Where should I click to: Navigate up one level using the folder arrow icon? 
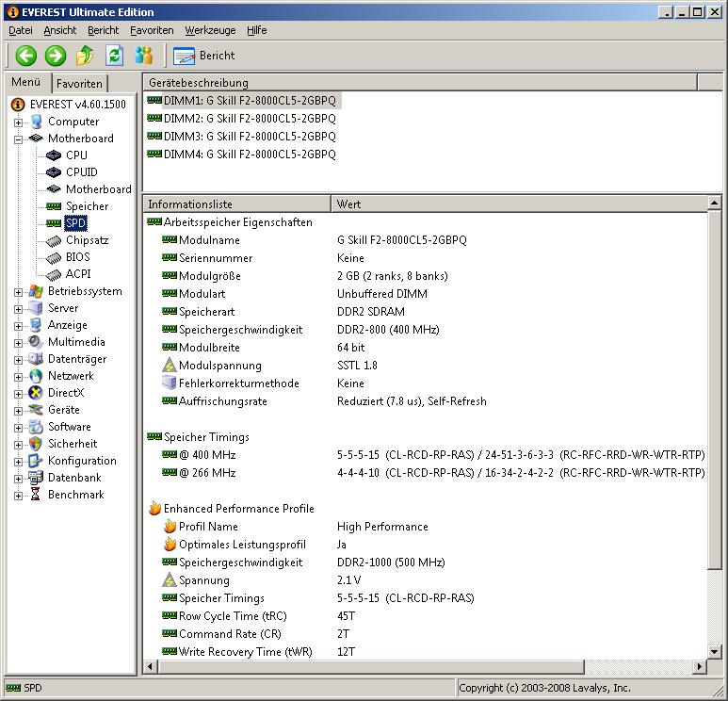click(x=85, y=56)
